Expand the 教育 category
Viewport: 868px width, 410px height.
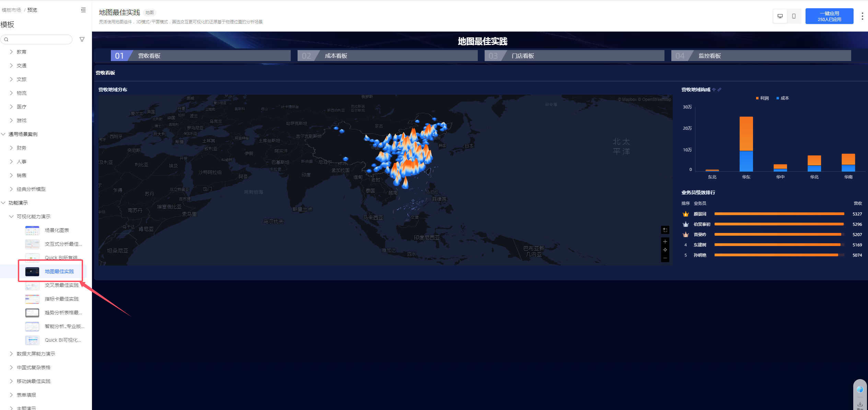pyautogui.click(x=21, y=52)
